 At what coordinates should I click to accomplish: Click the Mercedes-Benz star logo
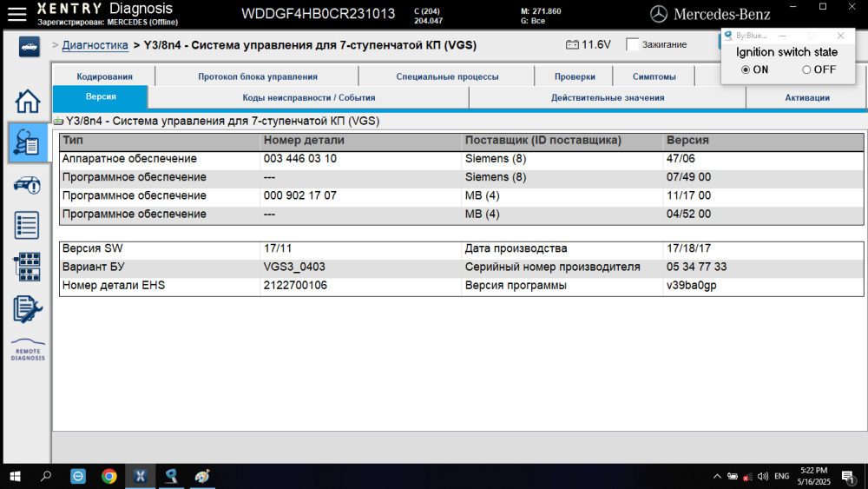click(659, 15)
